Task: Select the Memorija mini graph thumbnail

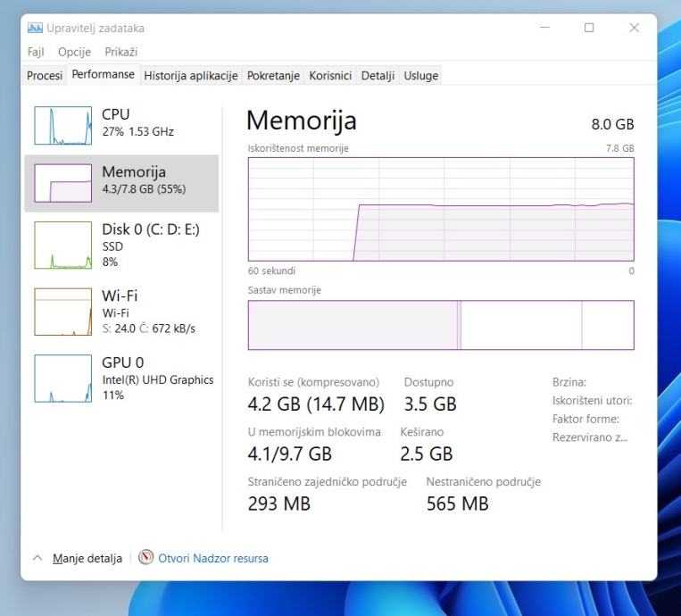Action: 62,183
